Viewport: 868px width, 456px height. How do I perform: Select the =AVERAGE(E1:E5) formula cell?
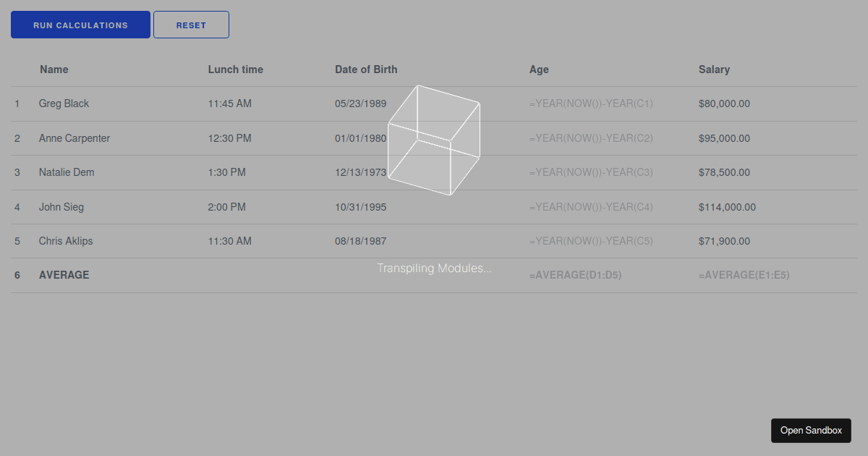pos(744,275)
